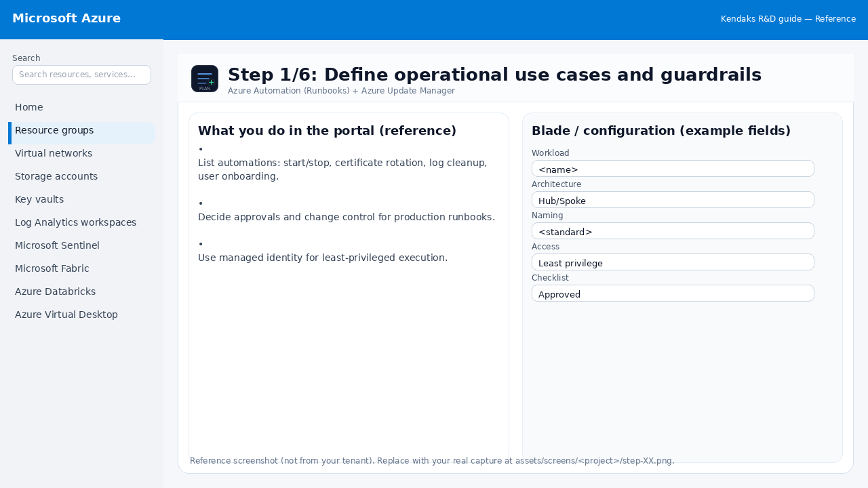Click the Azure Automation (Runbooks) subtitle

[x=341, y=91]
